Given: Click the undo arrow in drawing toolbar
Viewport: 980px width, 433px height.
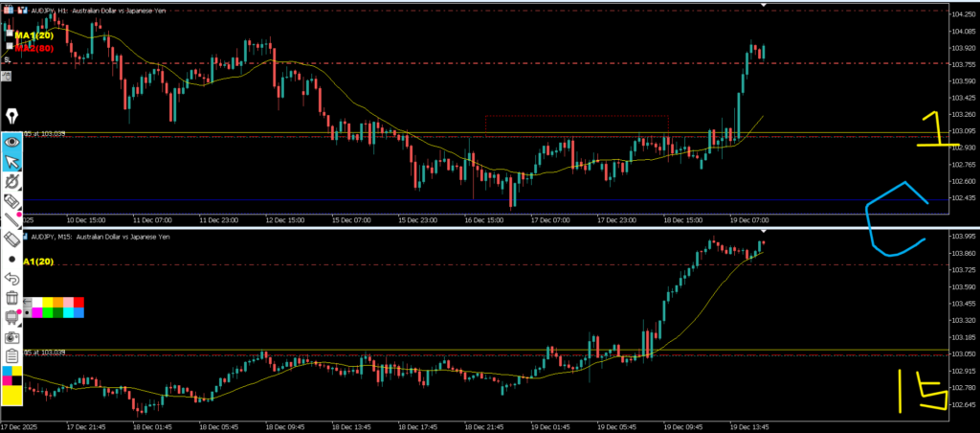Looking at the screenshot, I should pyautogui.click(x=11, y=279).
